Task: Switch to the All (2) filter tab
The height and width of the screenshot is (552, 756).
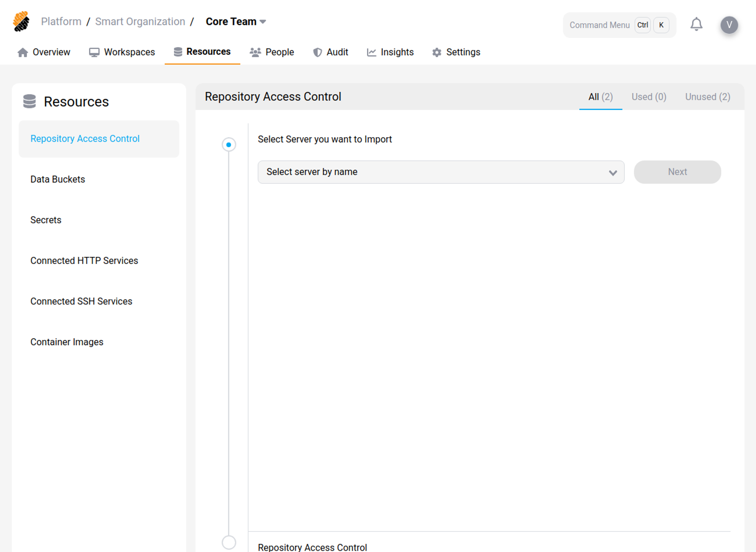Action: coord(600,97)
